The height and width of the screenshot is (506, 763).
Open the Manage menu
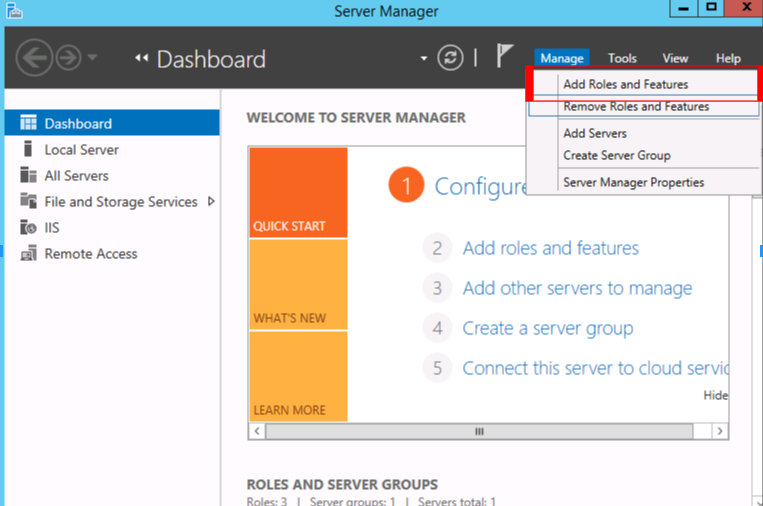coord(562,58)
